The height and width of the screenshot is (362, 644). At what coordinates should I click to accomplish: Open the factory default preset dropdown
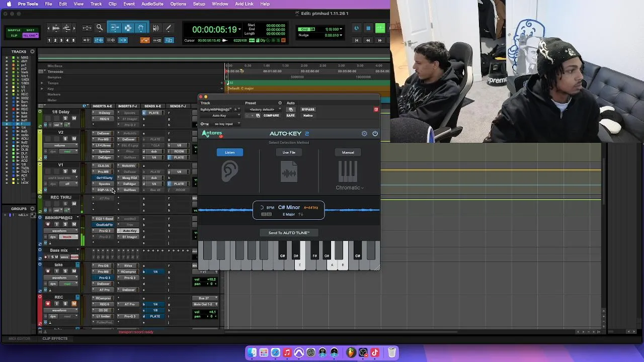[262, 109]
